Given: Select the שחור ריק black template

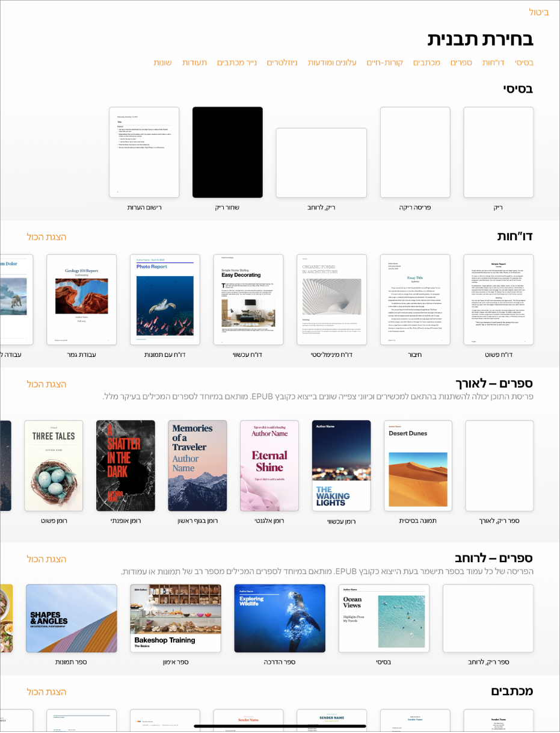Looking at the screenshot, I should pyautogui.click(x=227, y=152).
